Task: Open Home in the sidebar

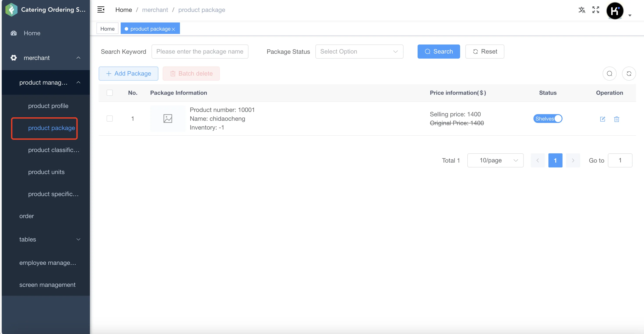Action: pos(46,33)
